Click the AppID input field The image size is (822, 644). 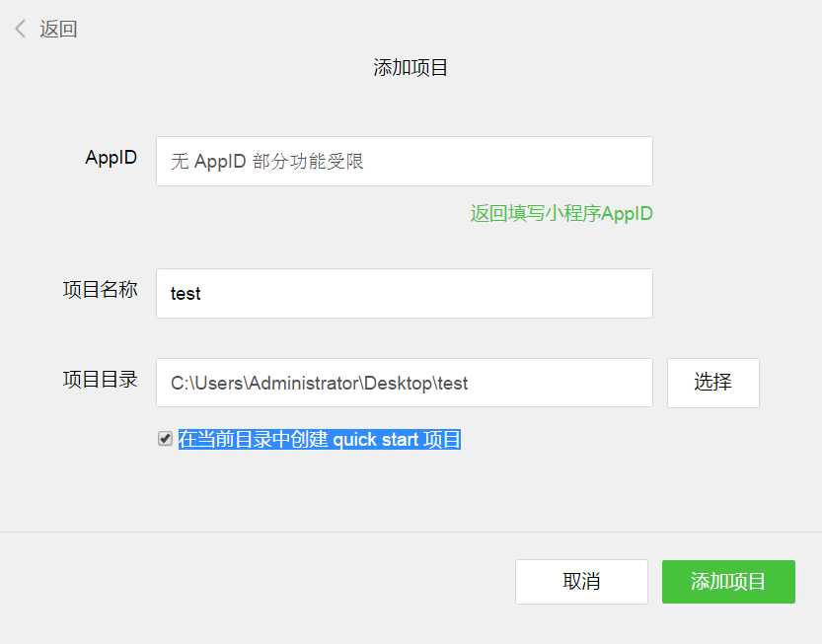pyautogui.click(x=404, y=161)
